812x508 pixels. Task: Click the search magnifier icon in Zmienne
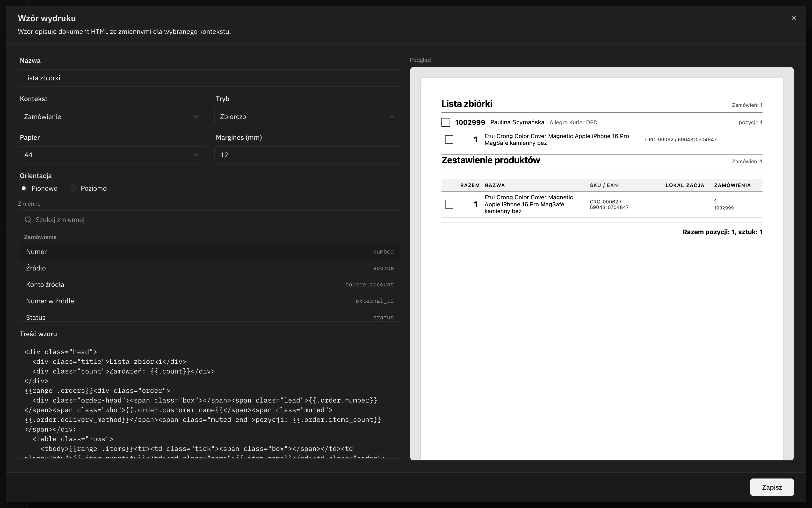(28, 220)
